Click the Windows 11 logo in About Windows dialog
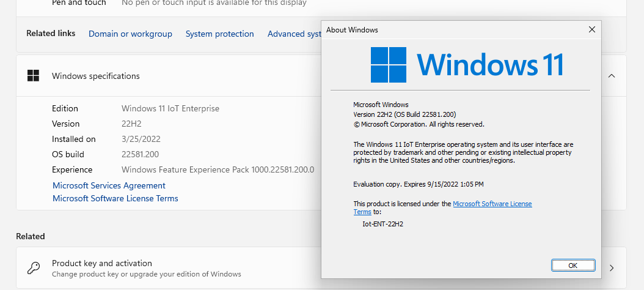The image size is (644, 290). [x=467, y=64]
